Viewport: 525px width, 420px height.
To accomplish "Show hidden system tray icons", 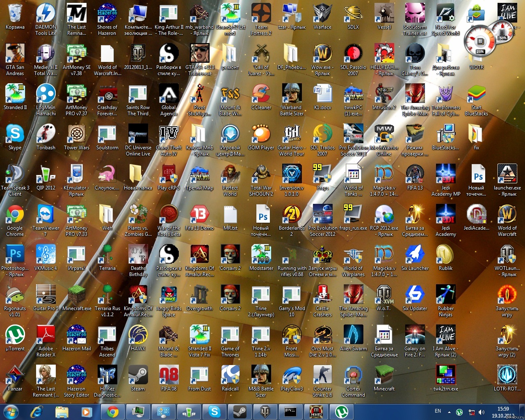I will point(449,412).
